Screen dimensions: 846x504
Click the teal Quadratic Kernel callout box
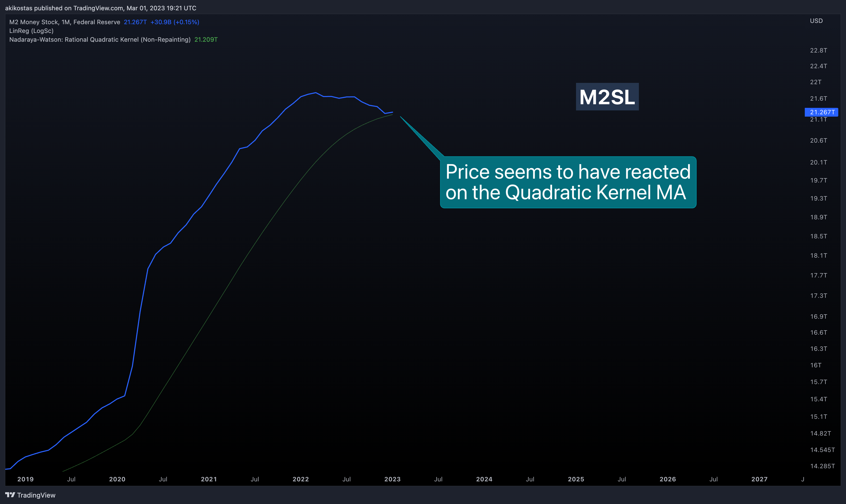click(x=568, y=182)
